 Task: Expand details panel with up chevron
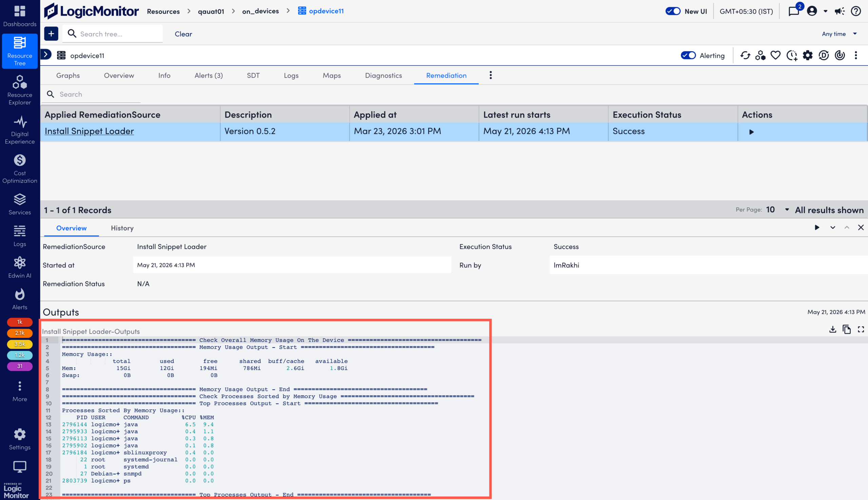click(847, 227)
